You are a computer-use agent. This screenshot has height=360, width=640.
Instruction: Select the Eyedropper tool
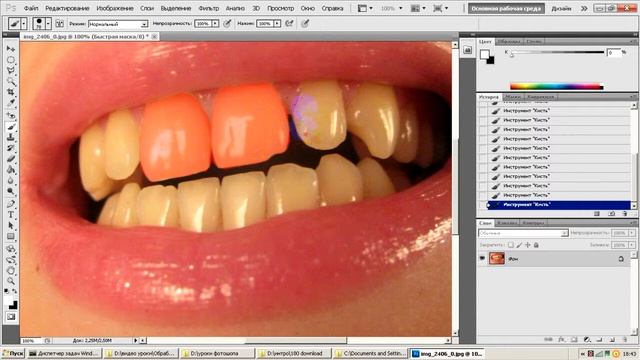tap(11, 104)
